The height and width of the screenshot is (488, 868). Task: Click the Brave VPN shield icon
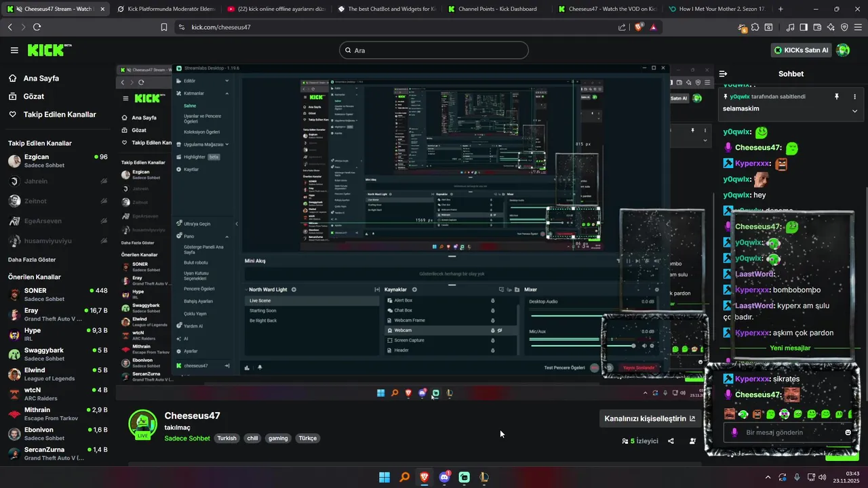click(x=844, y=27)
